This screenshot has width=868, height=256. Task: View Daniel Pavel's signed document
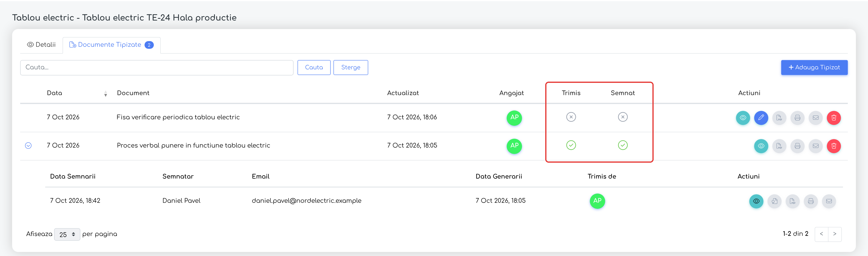(756, 201)
